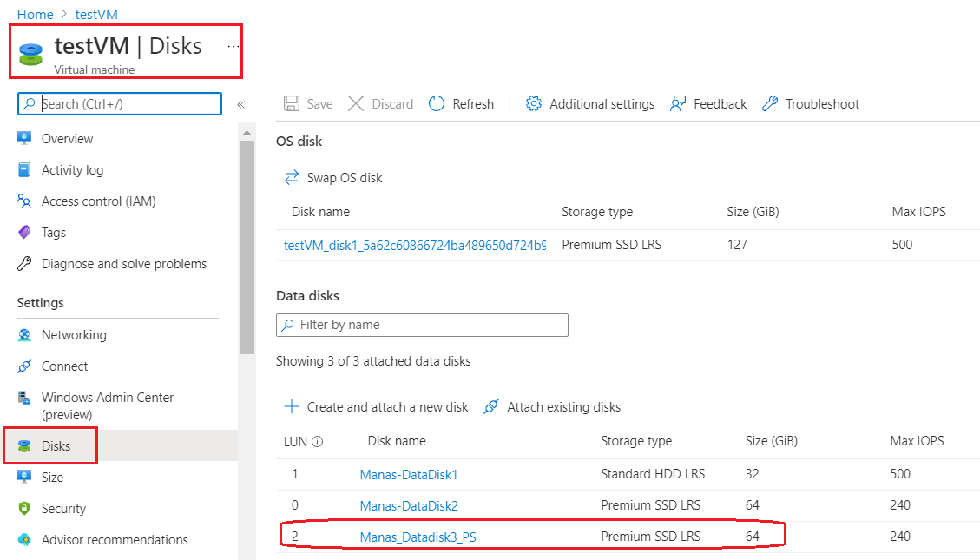Open Additional settings
The height and width of the screenshot is (560, 980).
[602, 103]
